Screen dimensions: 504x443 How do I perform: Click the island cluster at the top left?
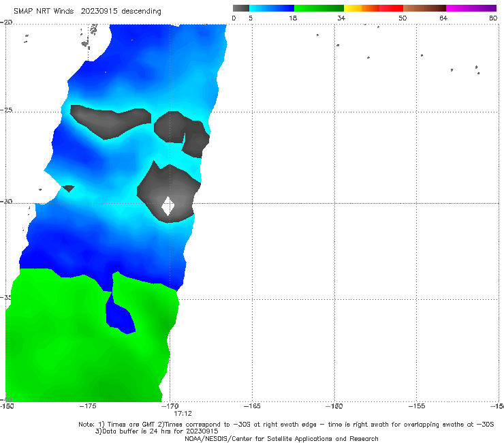click(x=90, y=36)
